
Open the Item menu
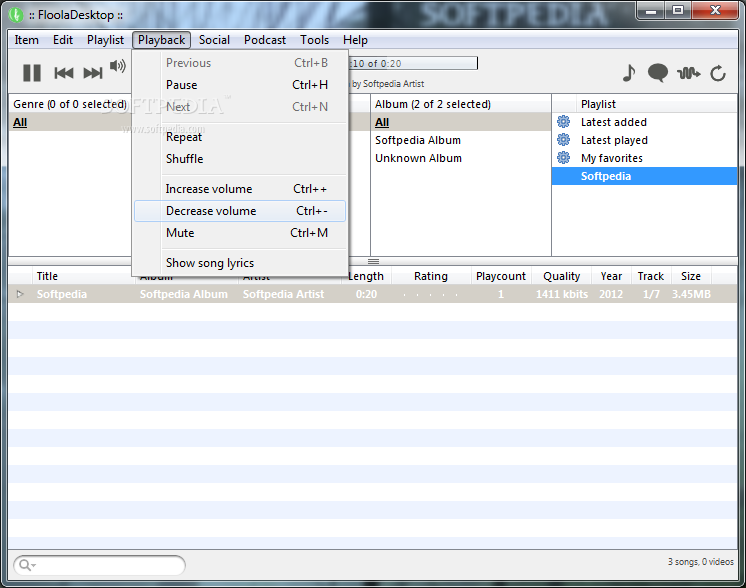27,40
